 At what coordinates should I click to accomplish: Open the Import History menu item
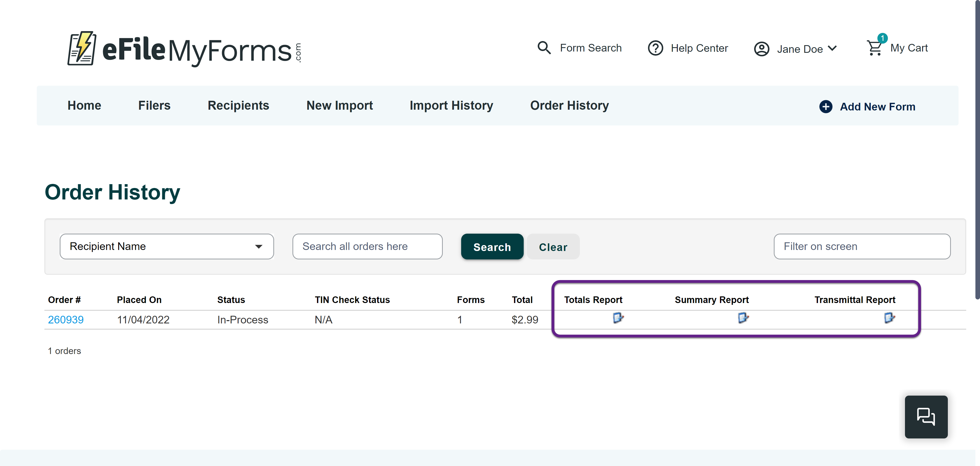pos(451,105)
